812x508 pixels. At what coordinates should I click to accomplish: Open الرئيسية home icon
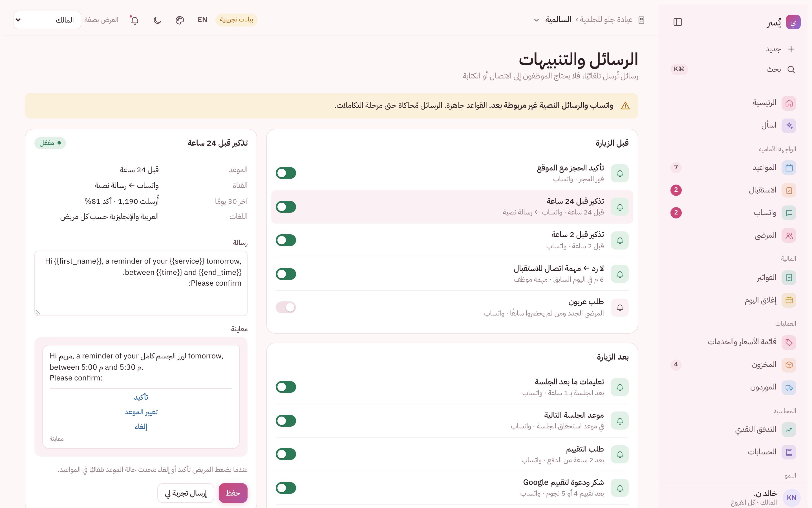coord(789,103)
